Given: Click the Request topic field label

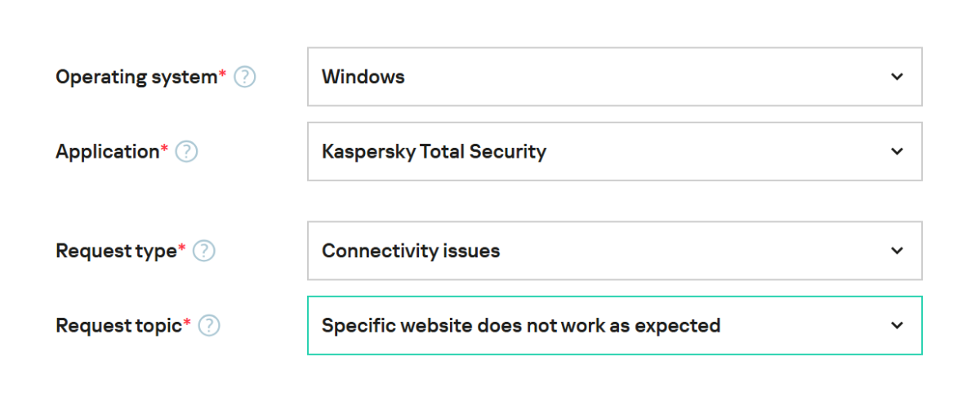Looking at the screenshot, I should click(x=118, y=326).
